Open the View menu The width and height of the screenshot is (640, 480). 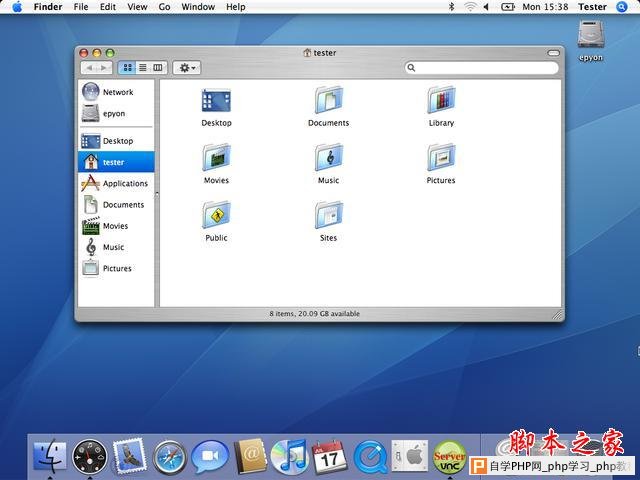(x=137, y=7)
